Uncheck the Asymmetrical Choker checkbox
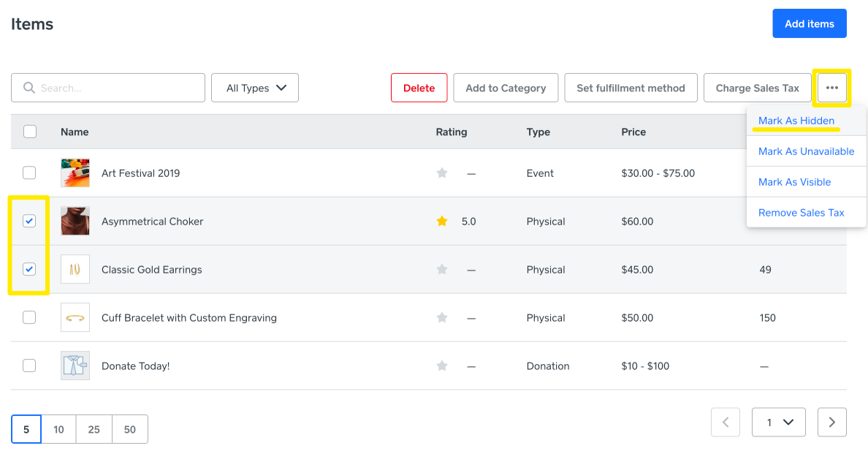This screenshot has height=451, width=868. [x=29, y=221]
